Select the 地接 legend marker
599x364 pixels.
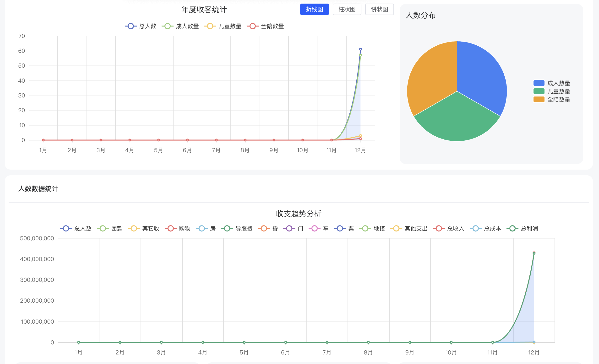[x=365, y=228]
